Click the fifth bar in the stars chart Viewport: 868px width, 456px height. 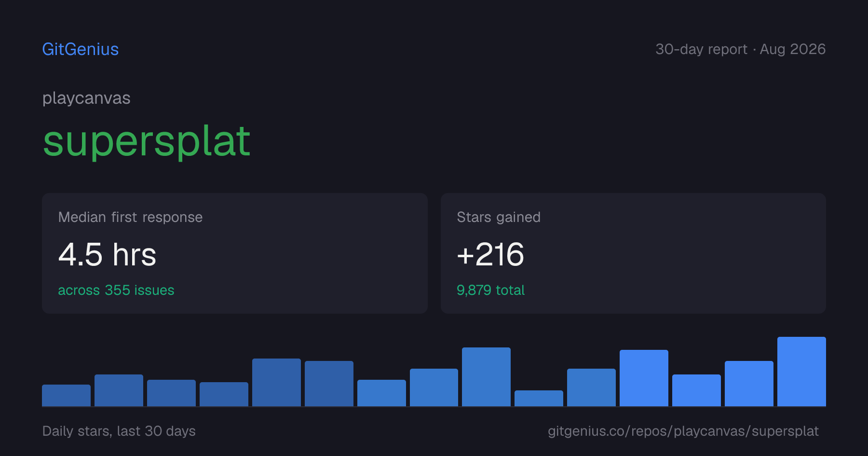[x=276, y=382]
